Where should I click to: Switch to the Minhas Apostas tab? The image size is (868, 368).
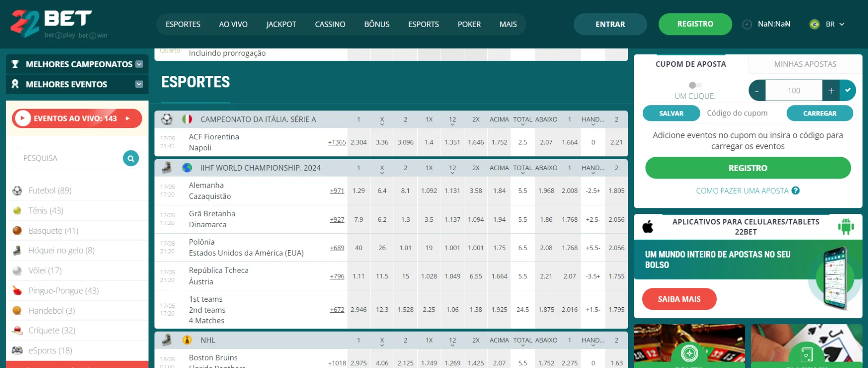point(805,64)
